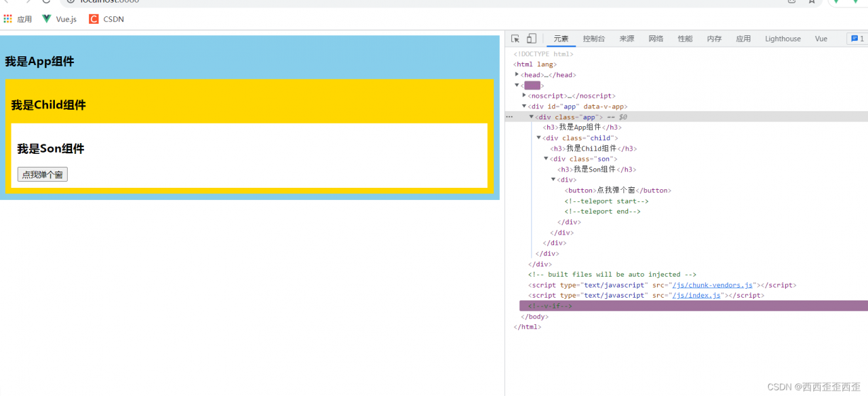Select the html lang element line

[535, 64]
